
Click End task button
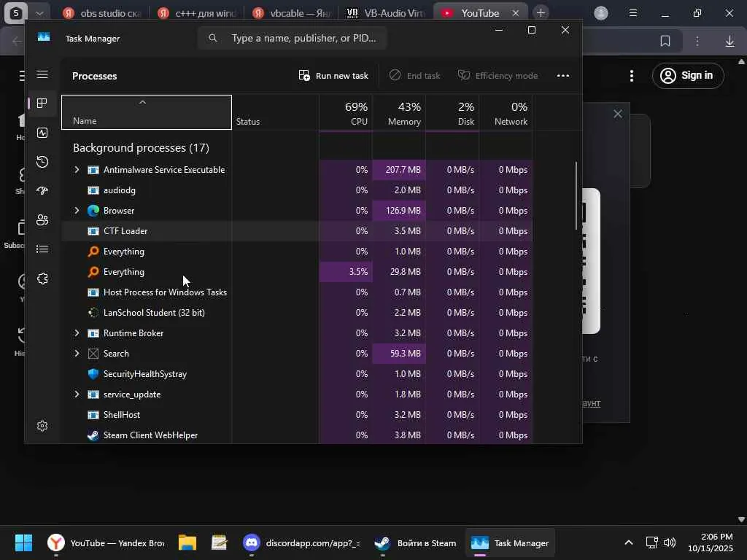coord(414,76)
